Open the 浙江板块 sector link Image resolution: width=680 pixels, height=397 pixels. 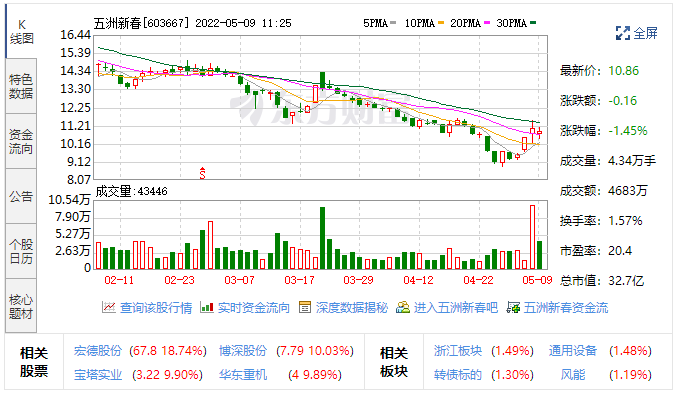click(458, 351)
